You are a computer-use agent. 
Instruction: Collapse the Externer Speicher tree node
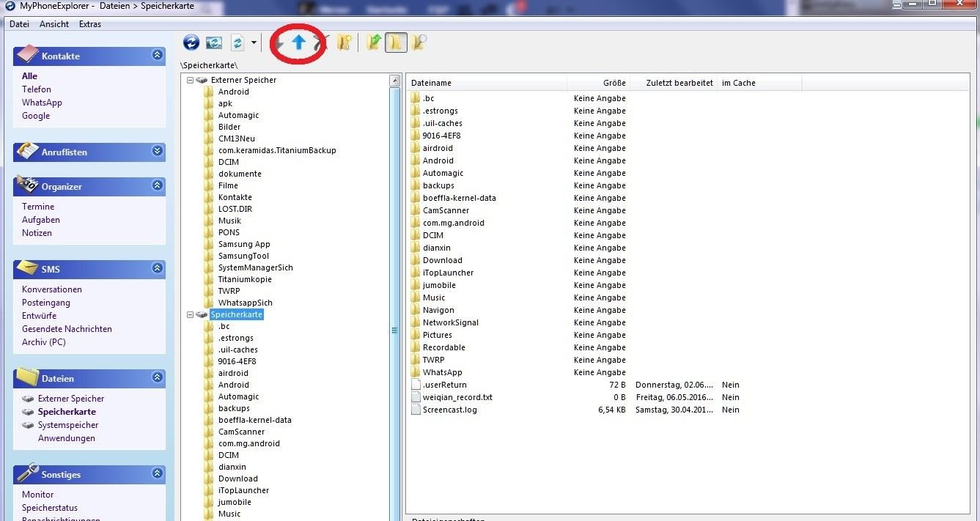coord(191,80)
